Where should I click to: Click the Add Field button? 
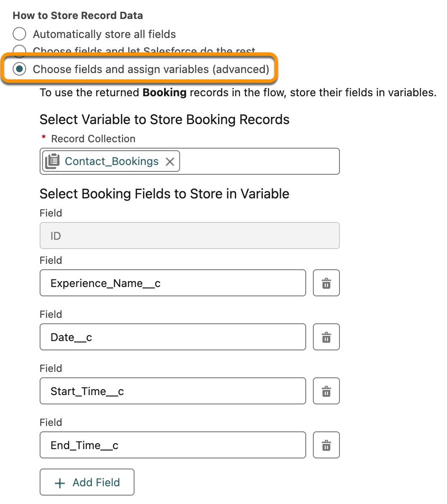[87, 482]
